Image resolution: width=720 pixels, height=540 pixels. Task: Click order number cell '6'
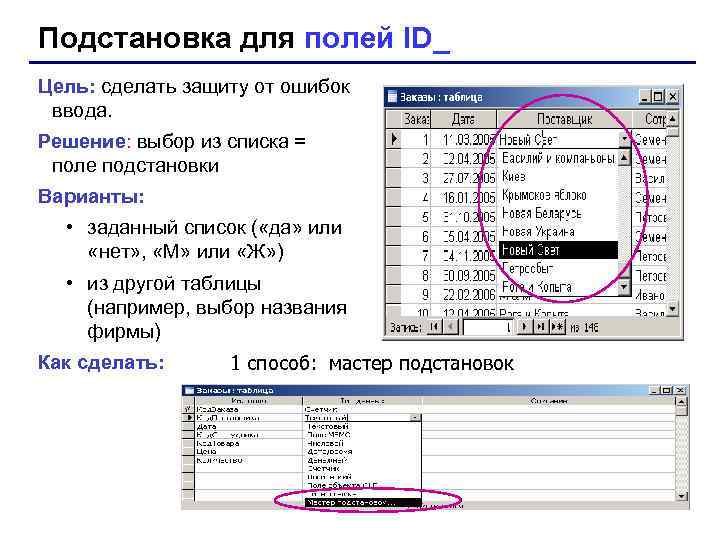tap(416, 236)
